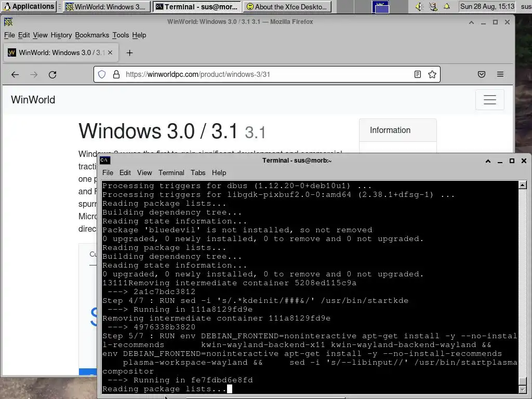Open terminal window menu icon in titlebar
Viewport: 532px width, 399px height.
105,160
